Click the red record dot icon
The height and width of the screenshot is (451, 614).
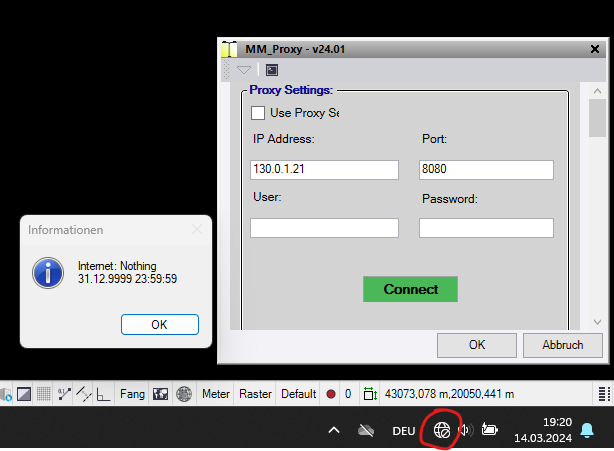coord(331,394)
